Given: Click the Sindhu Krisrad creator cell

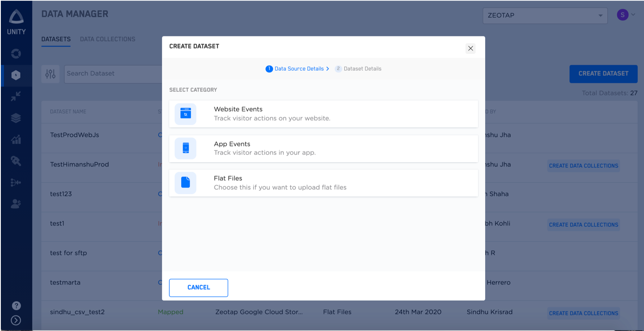Looking at the screenshot, I should coord(490,312).
